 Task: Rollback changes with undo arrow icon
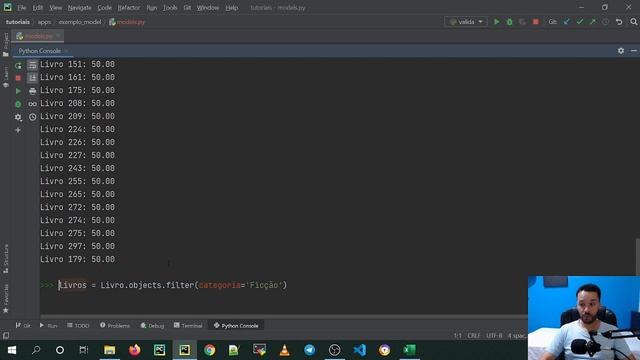pyautogui.click(x=619, y=22)
